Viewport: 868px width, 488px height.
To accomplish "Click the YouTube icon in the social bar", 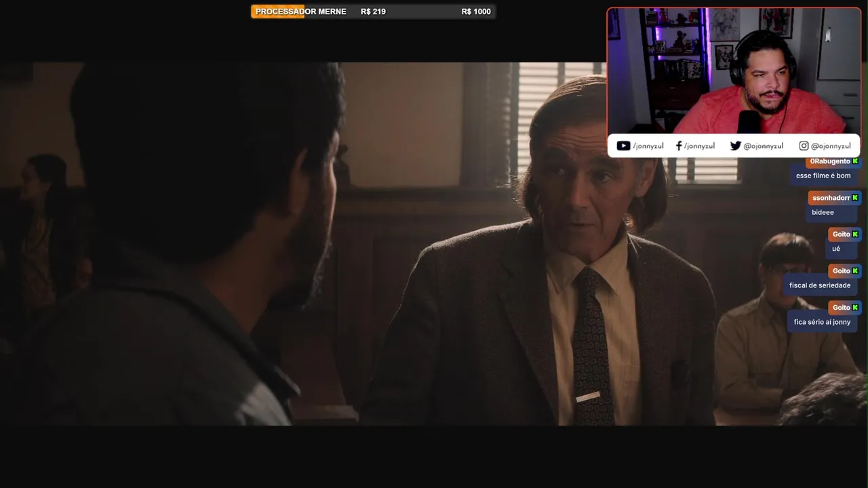I will (x=623, y=146).
